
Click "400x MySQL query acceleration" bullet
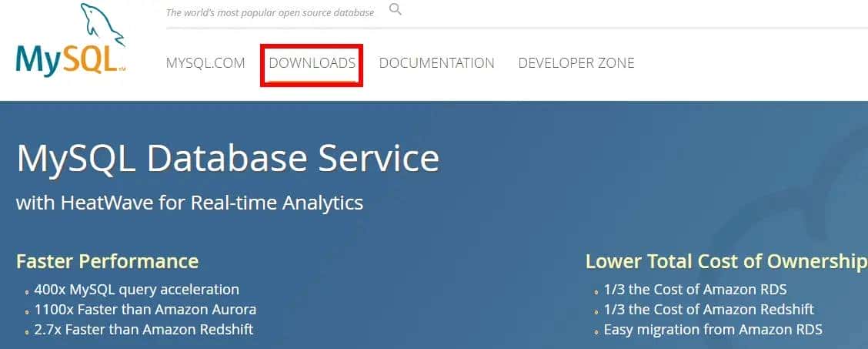(137, 290)
